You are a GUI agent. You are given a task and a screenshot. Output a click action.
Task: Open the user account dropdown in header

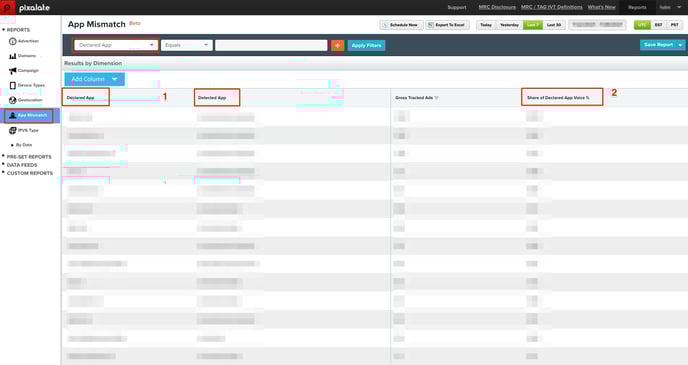(x=671, y=7)
